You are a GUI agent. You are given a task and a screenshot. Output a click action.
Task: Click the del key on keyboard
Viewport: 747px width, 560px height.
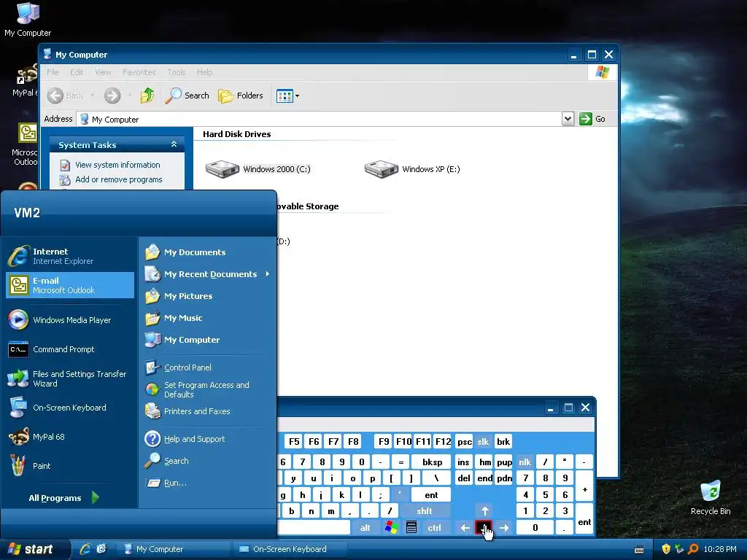[463, 478]
